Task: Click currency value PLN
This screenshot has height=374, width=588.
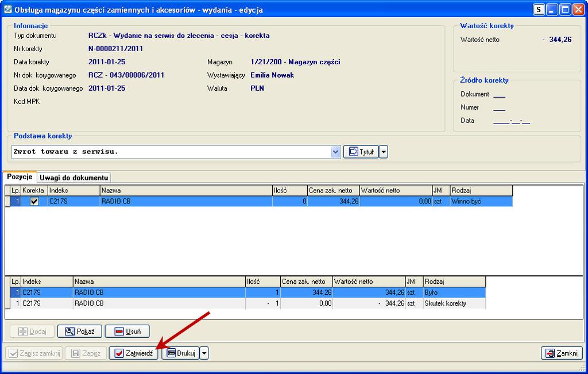Action: (257, 88)
